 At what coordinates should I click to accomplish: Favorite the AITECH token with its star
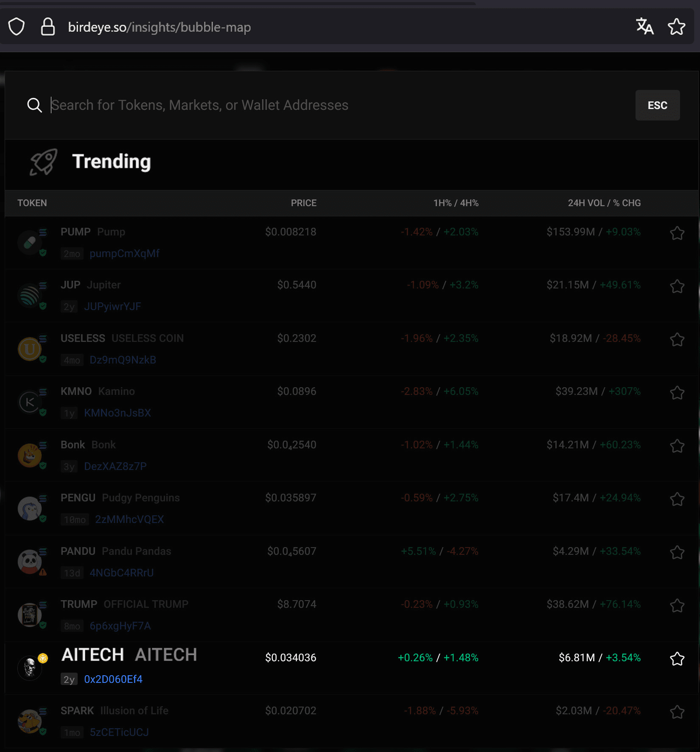(677, 659)
